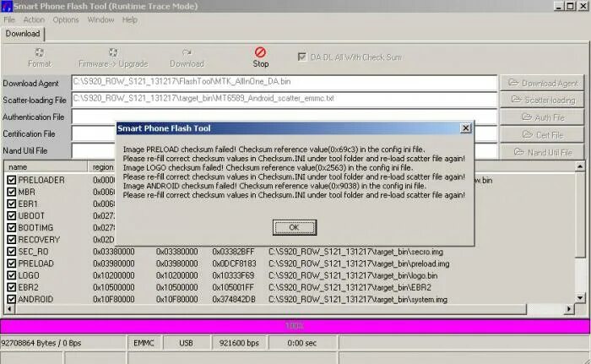Click the logo.bin file path
This screenshot has height=364, width=591.
(353, 275)
